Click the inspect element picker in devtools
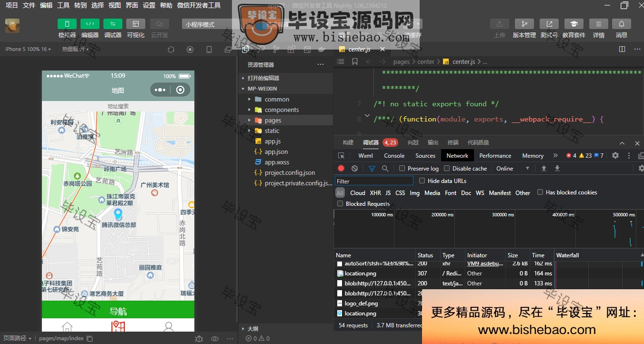 pyautogui.click(x=341, y=156)
